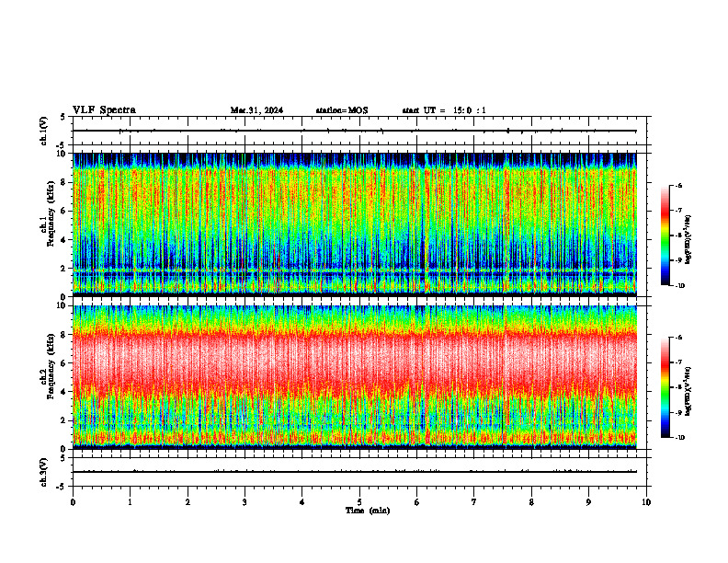Click the "-6" value on ch.1 colorbar
The height and width of the screenshot is (563, 728).
click(x=678, y=185)
